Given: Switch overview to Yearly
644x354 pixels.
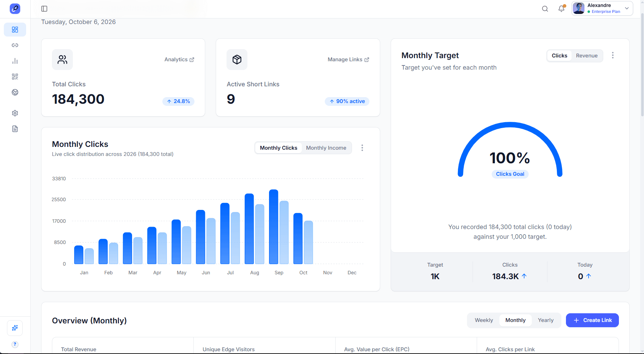Looking at the screenshot, I should tap(546, 320).
